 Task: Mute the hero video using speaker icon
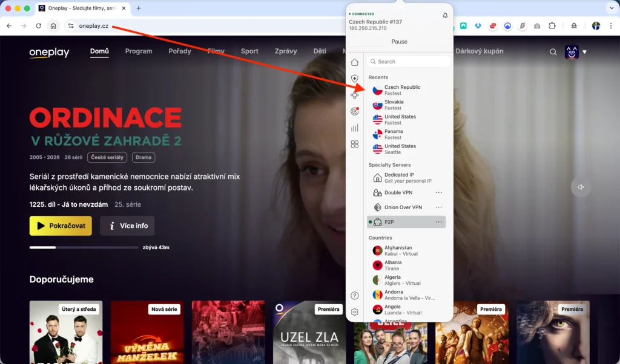pyautogui.click(x=580, y=187)
